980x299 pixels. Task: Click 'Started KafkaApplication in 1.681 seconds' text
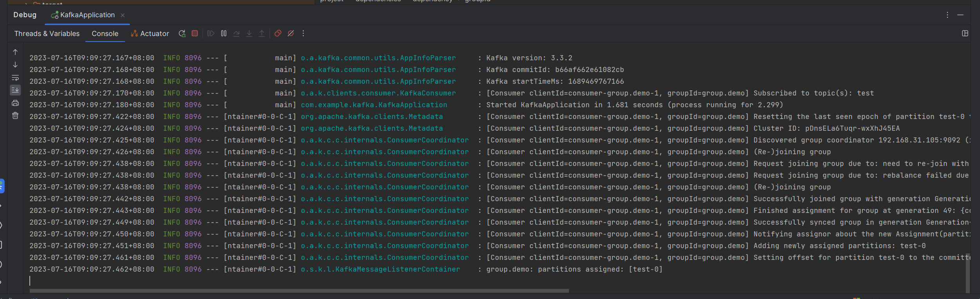point(574,105)
